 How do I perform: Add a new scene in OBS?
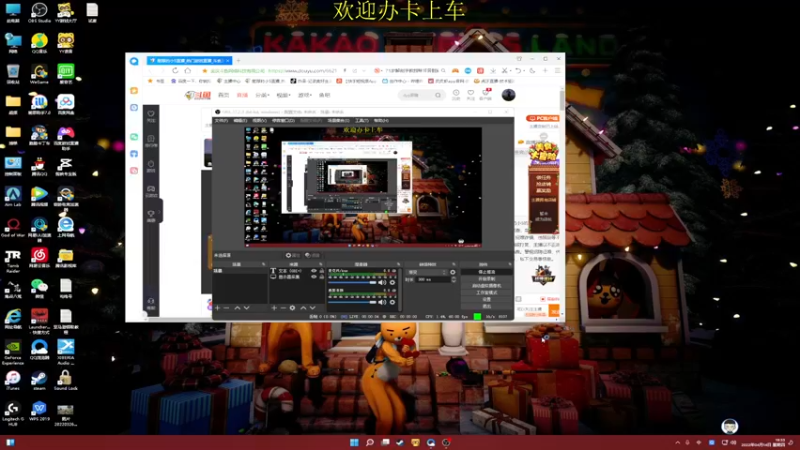218,308
